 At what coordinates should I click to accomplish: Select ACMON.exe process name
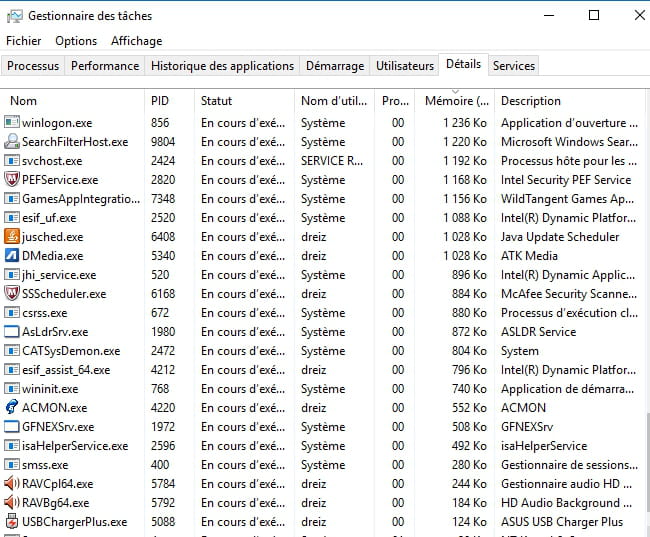coord(54,408)
